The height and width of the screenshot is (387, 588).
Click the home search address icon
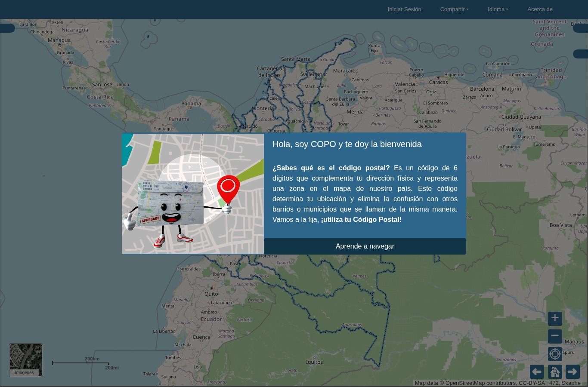click(x=555, y=372)
